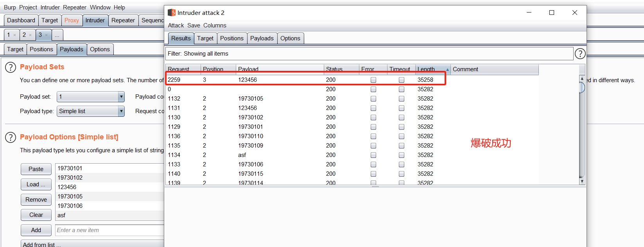Open the Project menu
Image resolution: width=644 pixels, height=247 pixels.
coord(28,7)
